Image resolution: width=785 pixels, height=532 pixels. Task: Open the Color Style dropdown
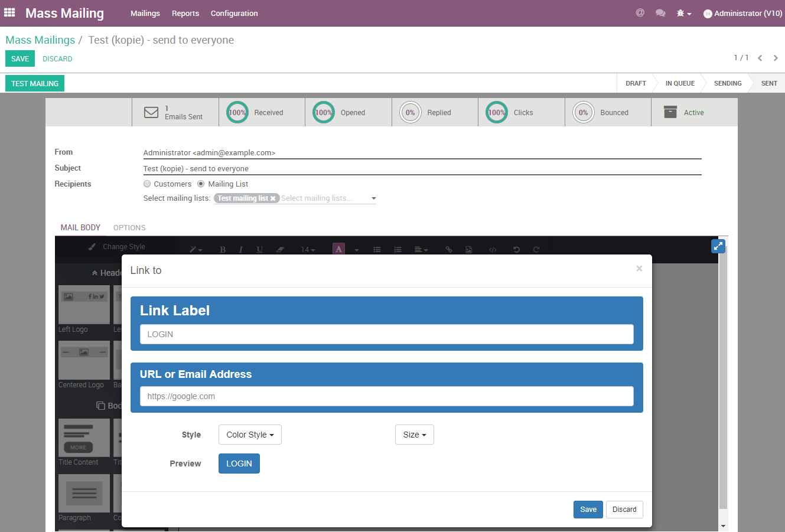250,434
